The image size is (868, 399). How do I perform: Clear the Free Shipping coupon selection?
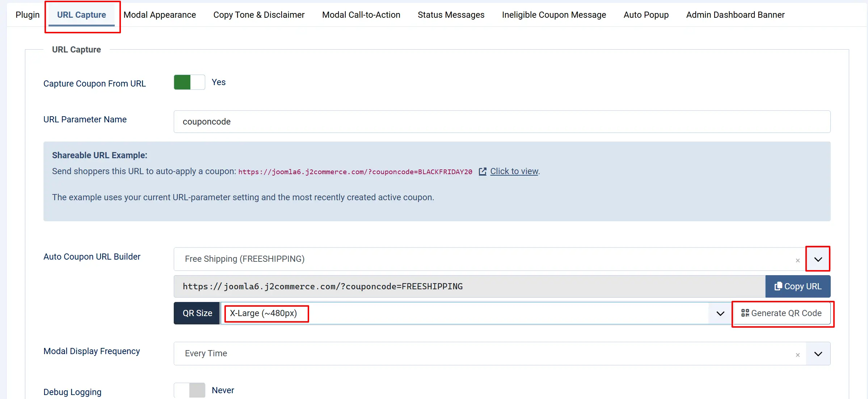point(798,260)
